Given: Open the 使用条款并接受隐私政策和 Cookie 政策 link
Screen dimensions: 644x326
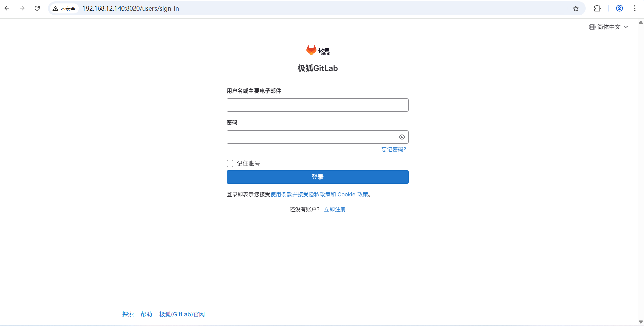Looking at the screenshot, I should pos(319,194).
